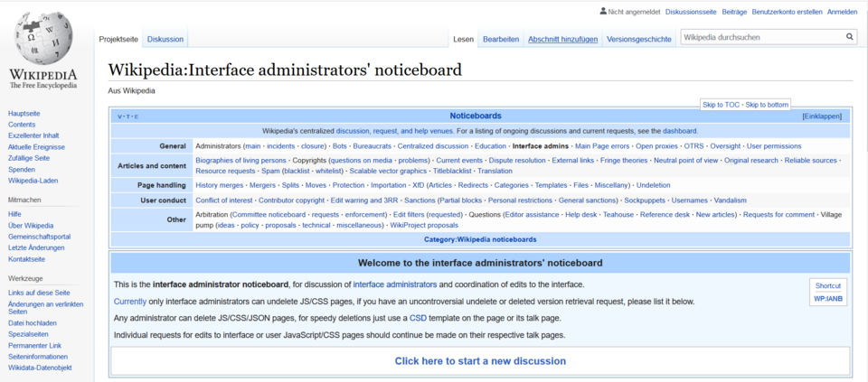Image resolution: width=868 pixels, height=382 pixels.
Task: Open the Undeletion link
Action: click(653, 185)
